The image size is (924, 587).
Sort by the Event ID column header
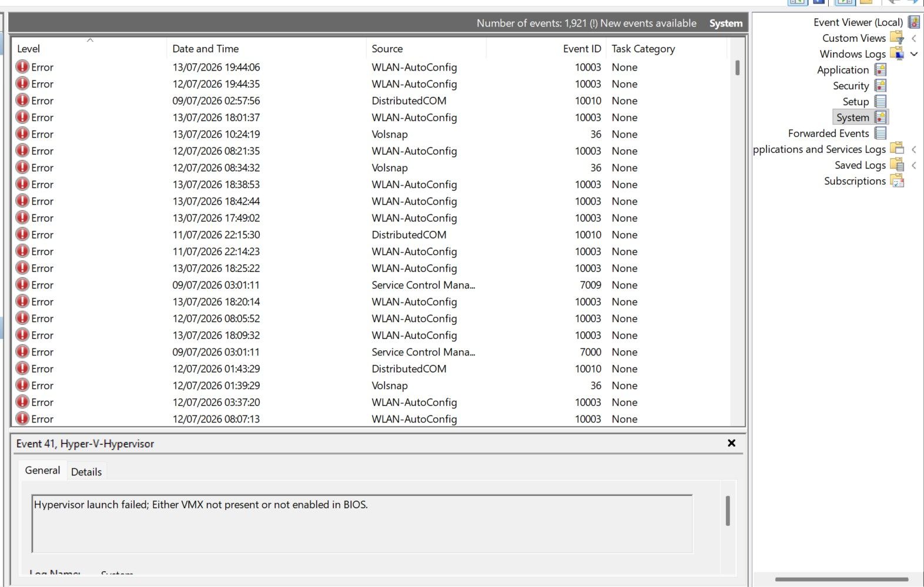coord(547,49)
